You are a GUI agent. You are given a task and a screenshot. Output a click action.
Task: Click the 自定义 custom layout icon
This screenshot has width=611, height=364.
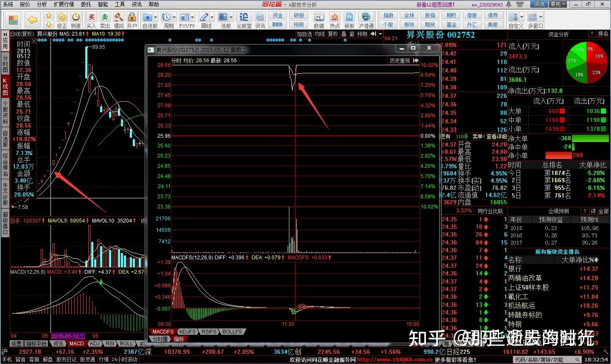[514, 17]
